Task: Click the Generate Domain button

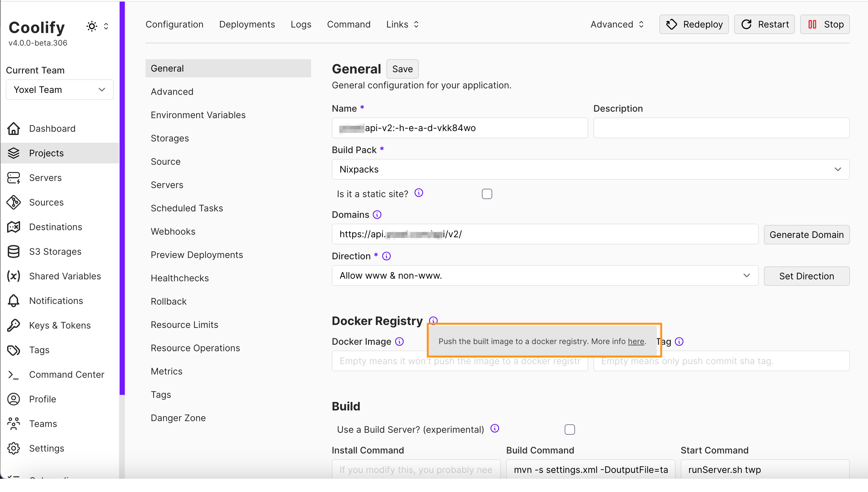Action: 806,234
